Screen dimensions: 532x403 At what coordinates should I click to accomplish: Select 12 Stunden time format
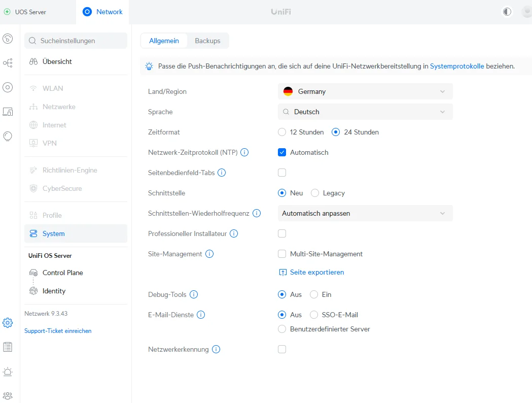coord(282,132)
